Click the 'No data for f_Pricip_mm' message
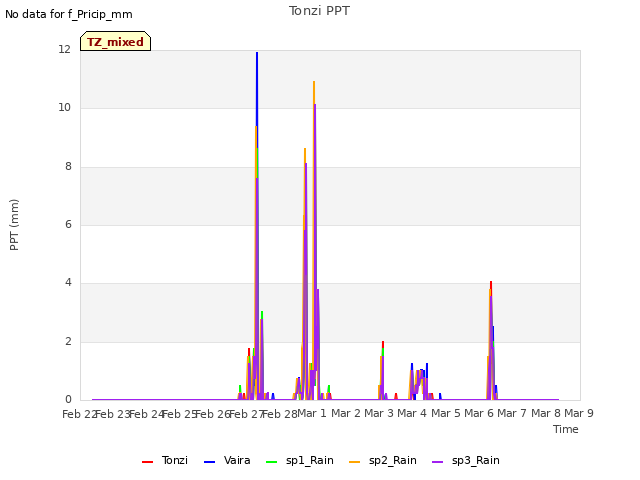 (69, 14)
